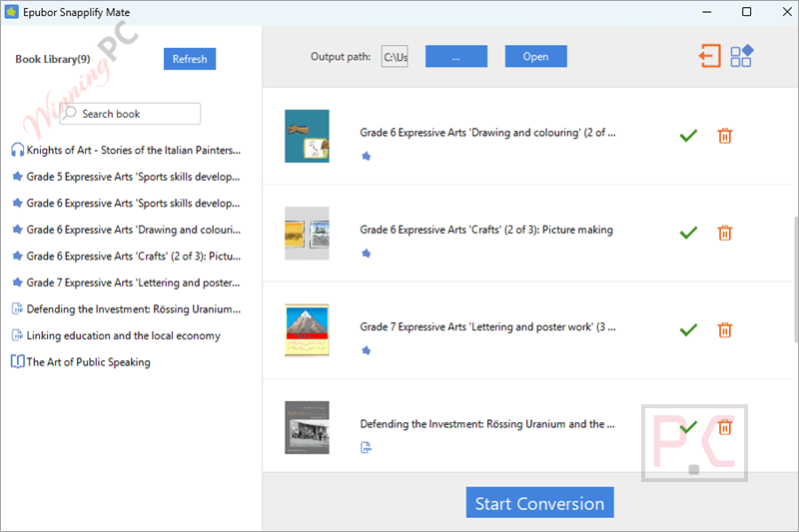This screenshot has width=799, height=532.
Task: Click the Search book input field
Action: coord(131,114)
